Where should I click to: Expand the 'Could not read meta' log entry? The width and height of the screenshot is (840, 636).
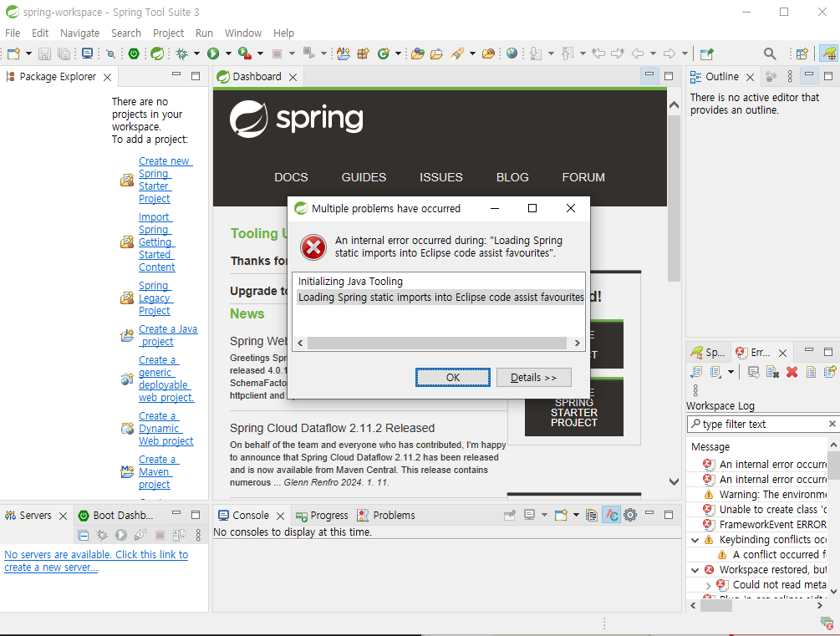tap(708, 585)
